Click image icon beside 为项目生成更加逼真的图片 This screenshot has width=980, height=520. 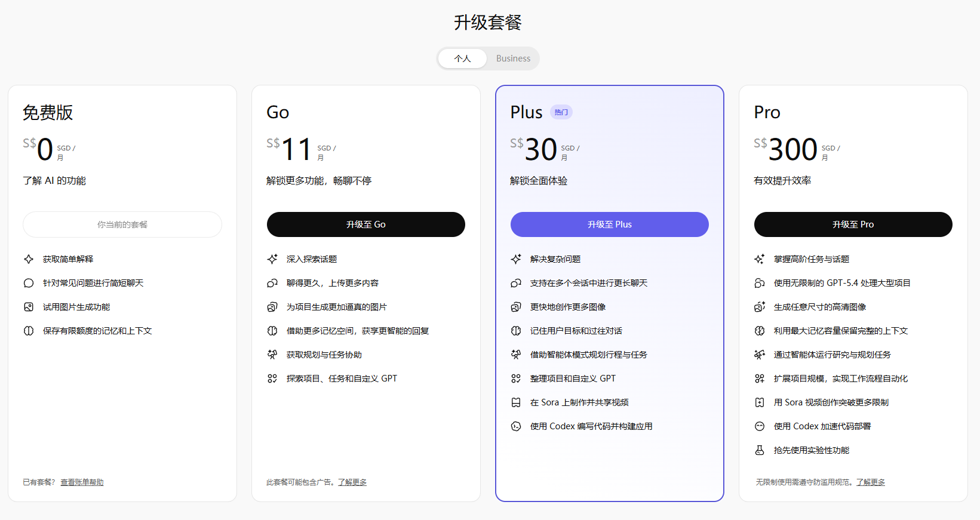click(272, 307)
